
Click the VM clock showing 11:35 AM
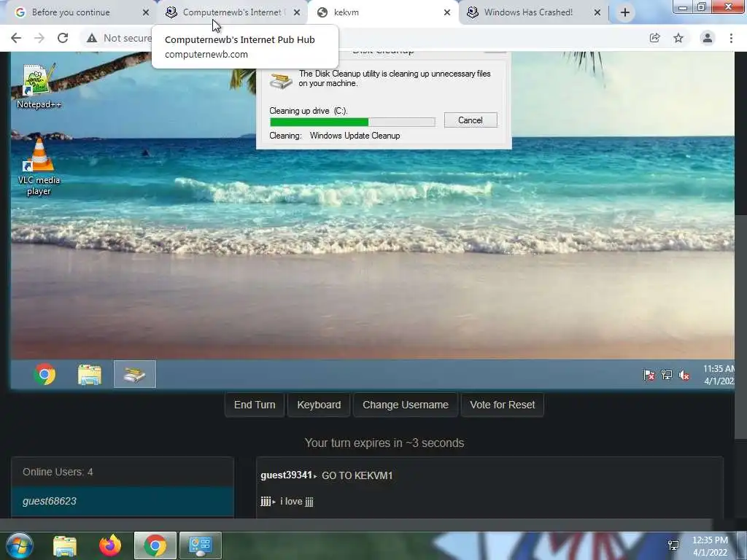719,375
